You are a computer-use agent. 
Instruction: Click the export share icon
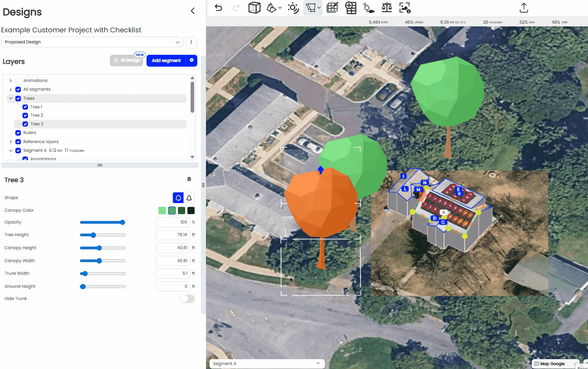pos(524,7)
